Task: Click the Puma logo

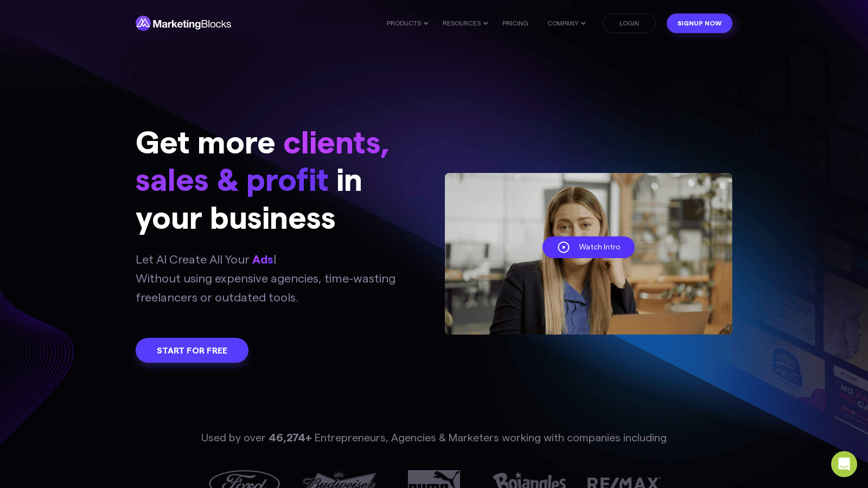Action: [434, 479]
